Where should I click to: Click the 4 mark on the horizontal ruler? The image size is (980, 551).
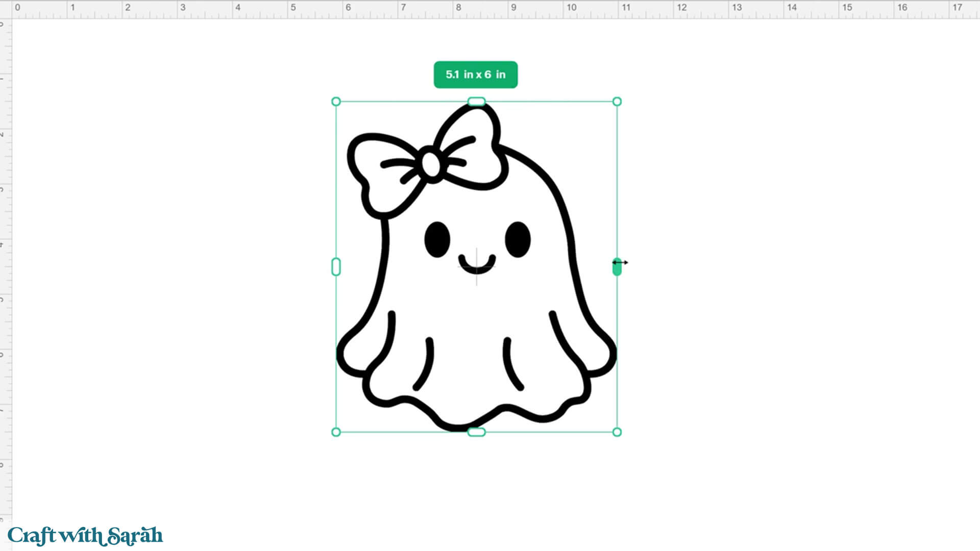point(238,8)
